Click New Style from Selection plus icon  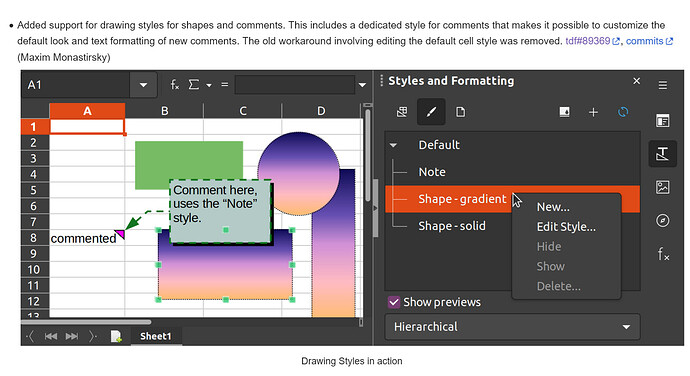pos(593,112)
